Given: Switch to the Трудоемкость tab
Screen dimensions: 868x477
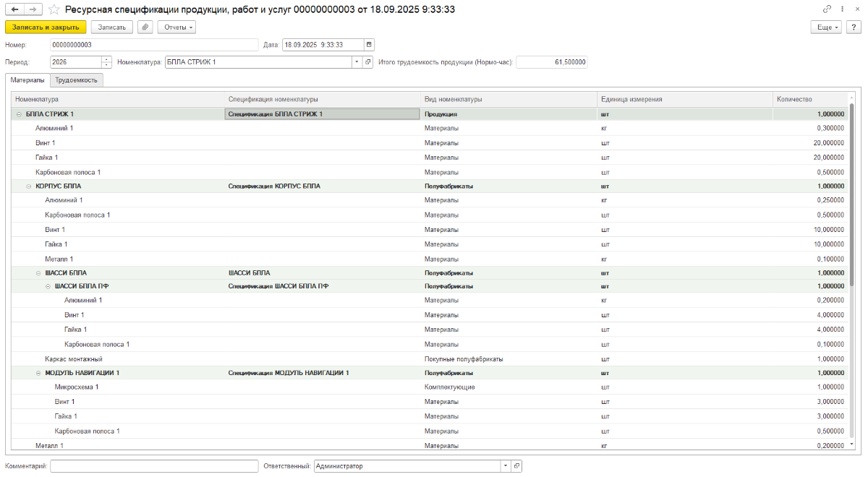Looking at the screenshot, I should [77, 80].
